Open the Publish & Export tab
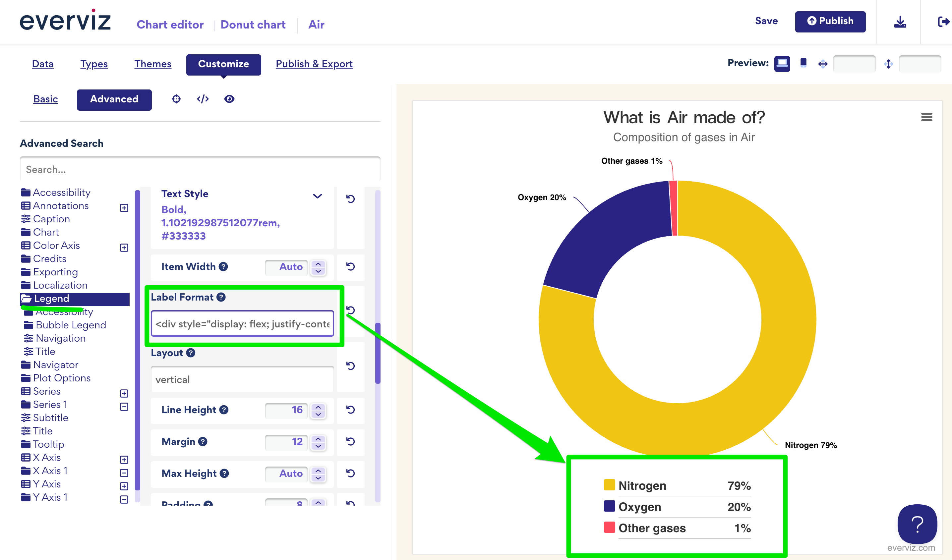Viewport: 952px width, 560px height. coord(314,64)
